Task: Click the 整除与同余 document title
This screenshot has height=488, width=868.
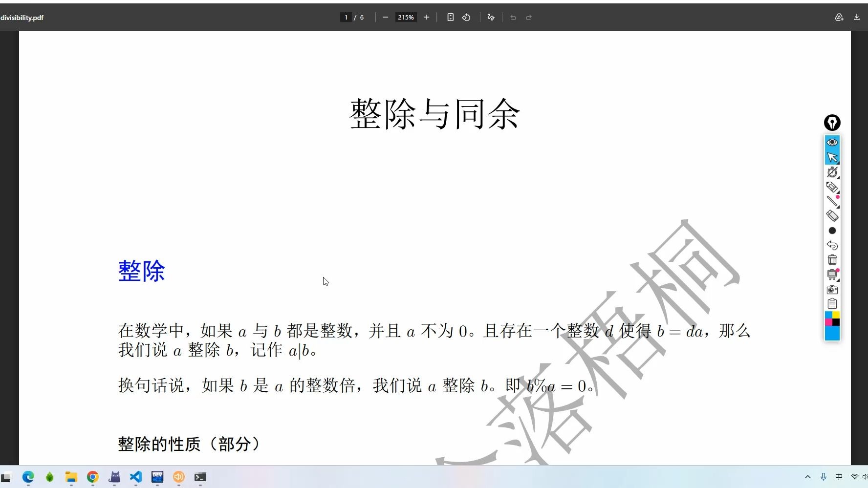Action: pos(435,114)
